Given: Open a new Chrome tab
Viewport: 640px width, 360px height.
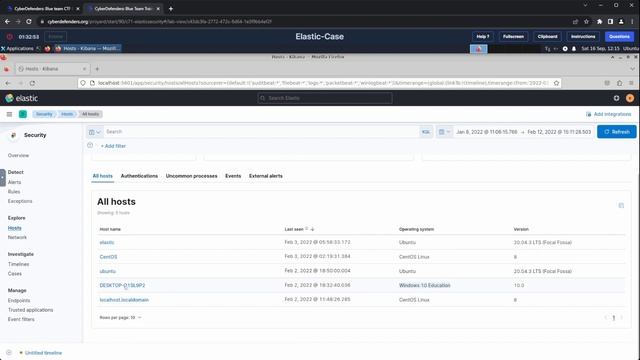Looking at the screenshot, I should click(x=171, y=9).
